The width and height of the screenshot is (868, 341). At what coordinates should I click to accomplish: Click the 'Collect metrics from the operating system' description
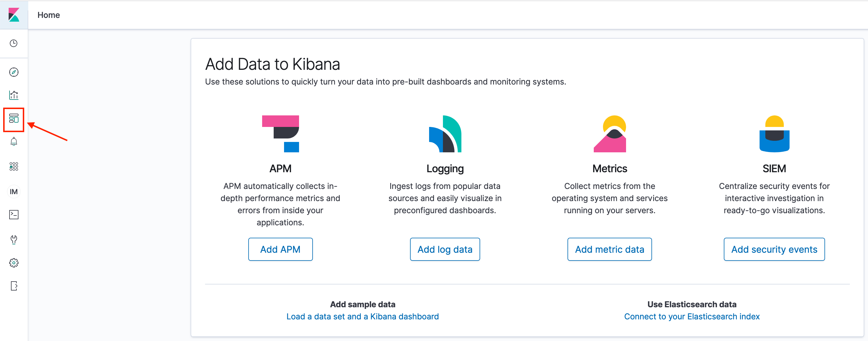tap(610, 198)
